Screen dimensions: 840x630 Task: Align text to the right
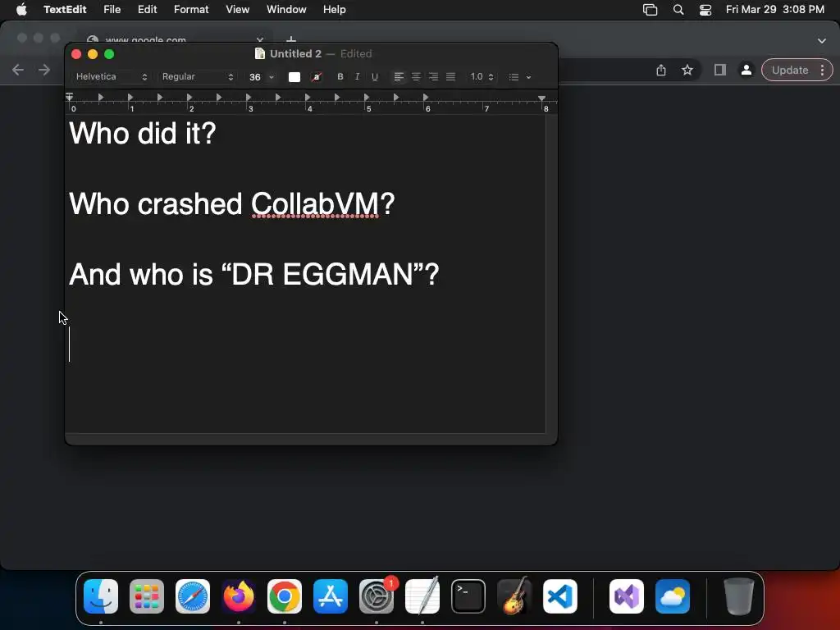pyautogui.click(x=433, y=76)
